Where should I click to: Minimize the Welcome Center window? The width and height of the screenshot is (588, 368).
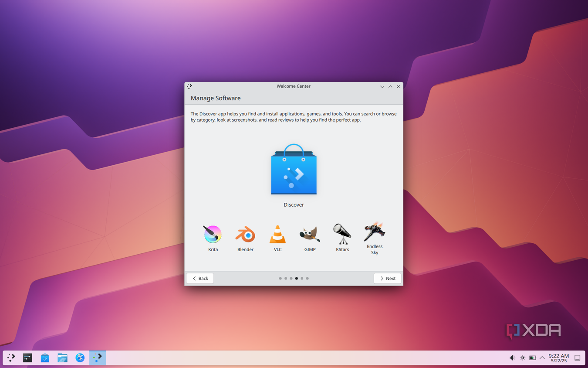pyautogui.click(x=382, y=86)
